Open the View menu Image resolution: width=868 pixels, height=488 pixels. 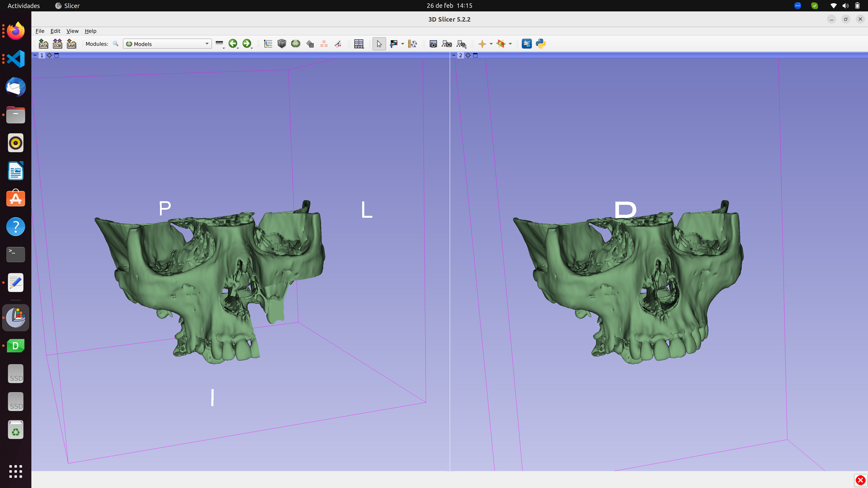click(72, 31)
